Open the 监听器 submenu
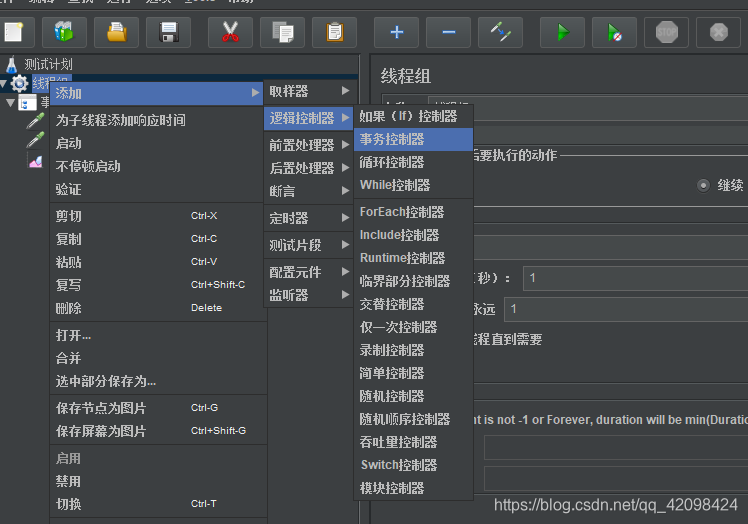 coord(309,295)
